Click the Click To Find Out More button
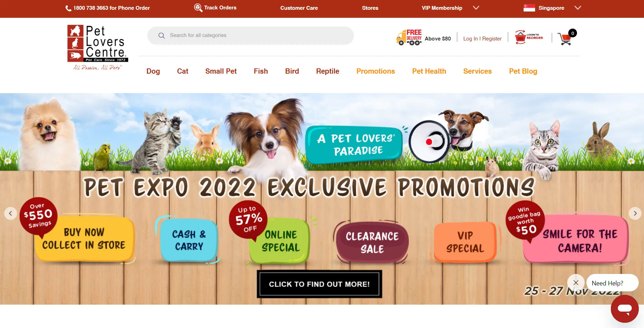 (x=319, y=284)
